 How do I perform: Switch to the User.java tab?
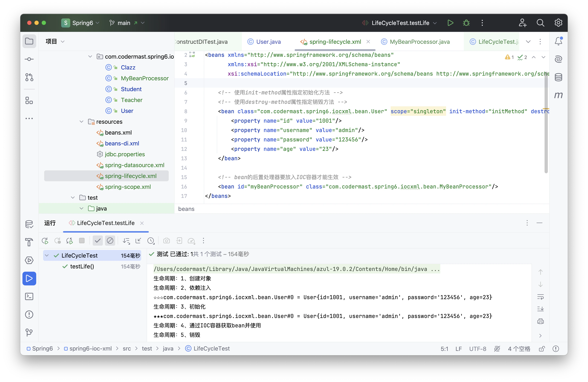[x=268, y=42]
